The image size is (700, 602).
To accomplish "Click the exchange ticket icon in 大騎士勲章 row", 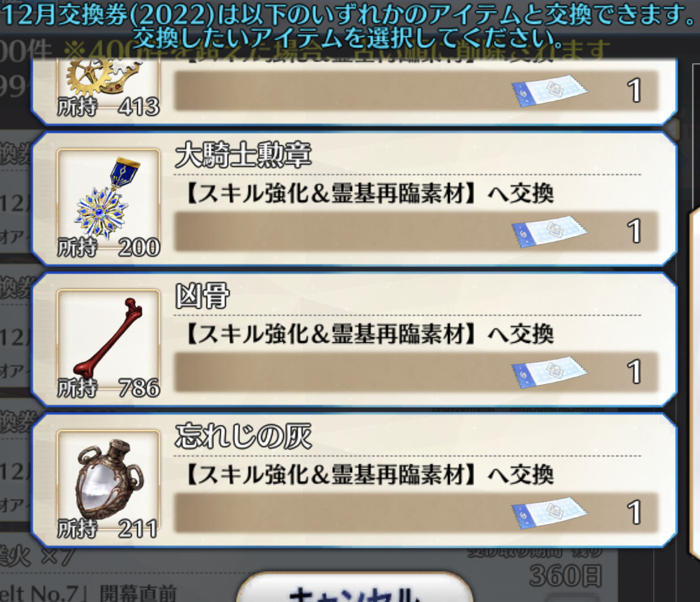I will (549, 231).
